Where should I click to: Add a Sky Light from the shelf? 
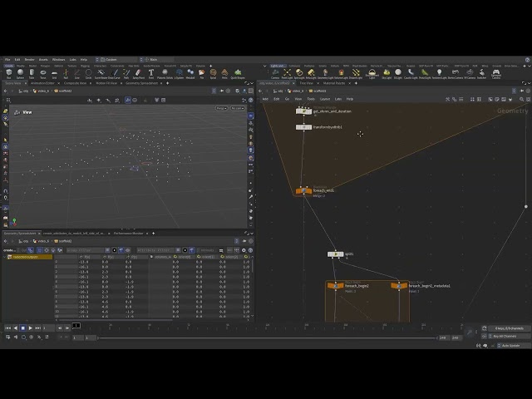tap(387, 74)
